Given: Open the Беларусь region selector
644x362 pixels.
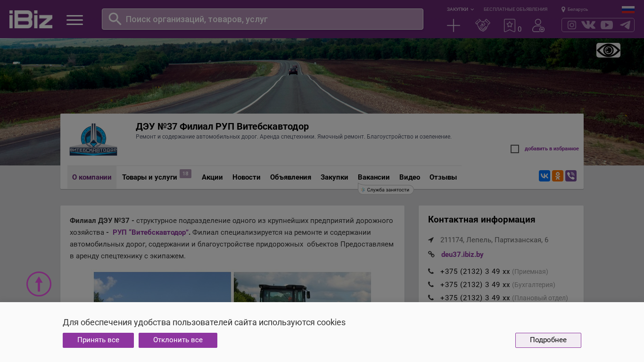Looking at the screenshot, I should (x=575, y=9).
